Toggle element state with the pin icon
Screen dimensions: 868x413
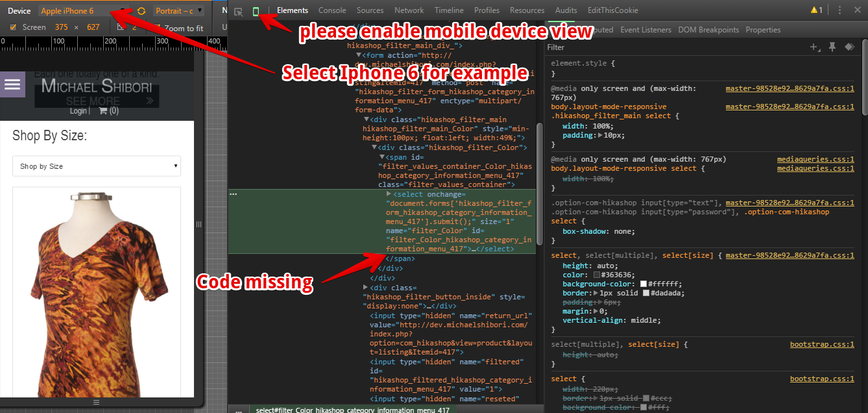click(x=832, y=47)
